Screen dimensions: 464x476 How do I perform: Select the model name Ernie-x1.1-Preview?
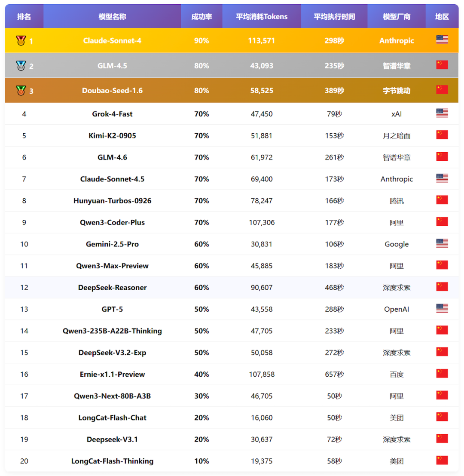112,374
